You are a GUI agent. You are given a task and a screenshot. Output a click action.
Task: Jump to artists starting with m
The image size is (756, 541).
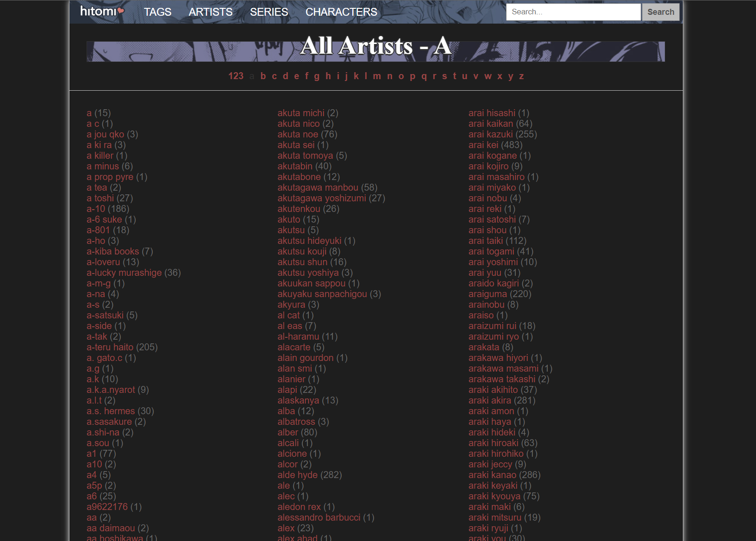pos(377,76)
